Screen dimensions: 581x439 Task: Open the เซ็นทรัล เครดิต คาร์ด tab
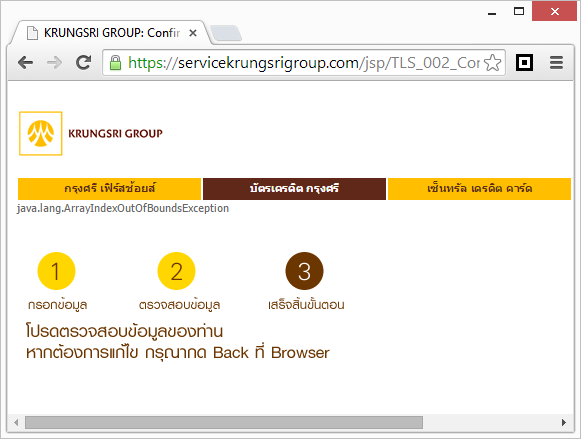pyautogui.click(x=479, y=189)
